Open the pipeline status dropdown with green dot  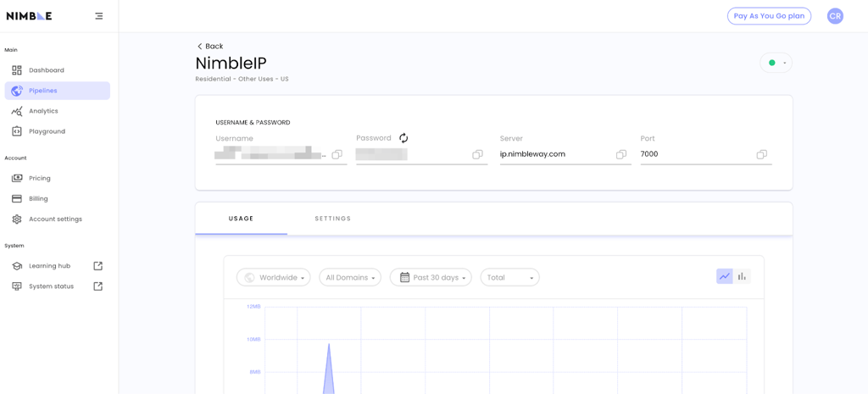[x=776, y=63]
